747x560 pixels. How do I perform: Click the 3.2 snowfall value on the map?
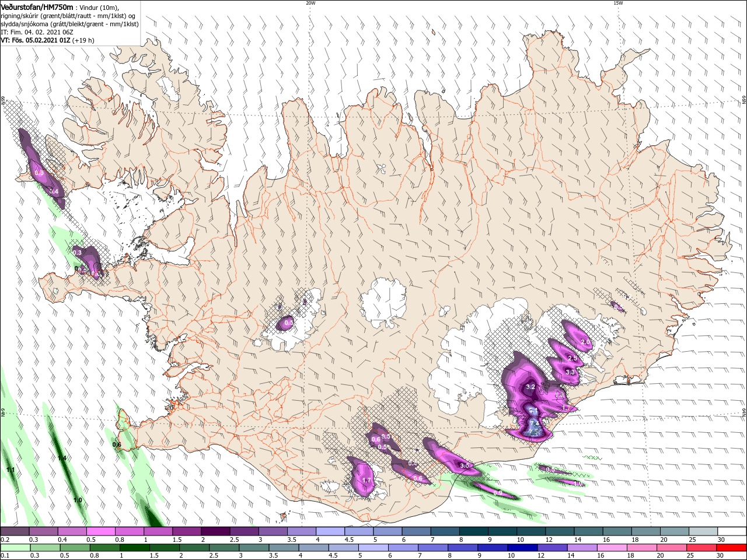(530, 387)
